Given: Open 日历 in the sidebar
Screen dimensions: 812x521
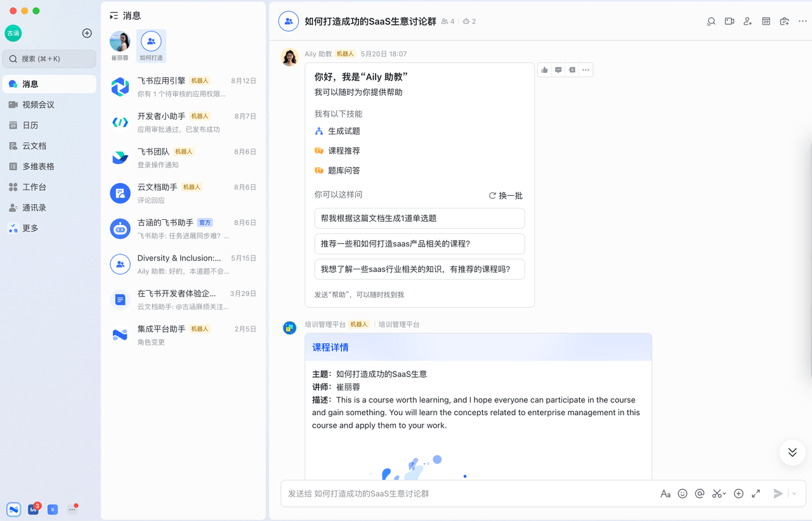Looking at the screenshot, I should [49, 125].
